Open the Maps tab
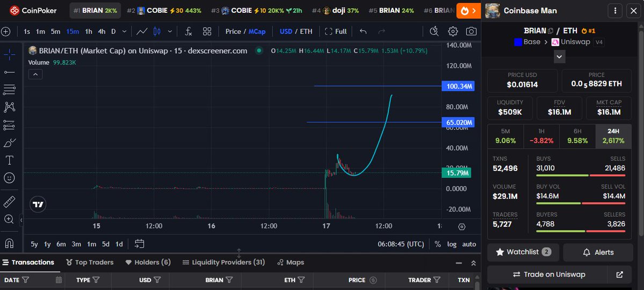Viewport: 644px width, 290px height. [291, 262]
